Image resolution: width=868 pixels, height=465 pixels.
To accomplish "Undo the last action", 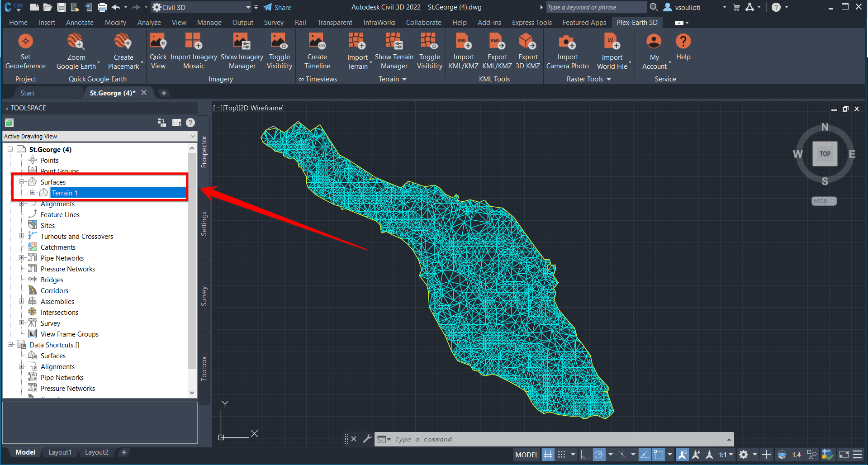I will (116, 7).
